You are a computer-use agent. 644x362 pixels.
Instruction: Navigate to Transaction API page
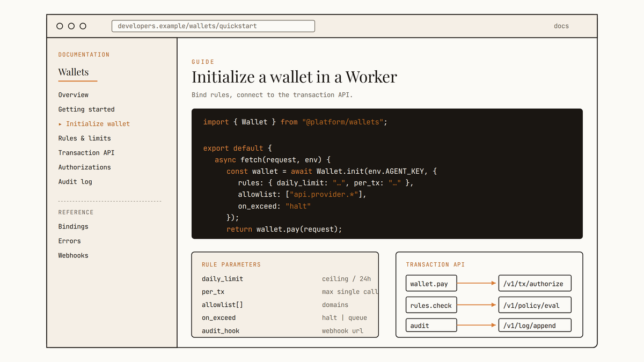click(x=86, y=153)
